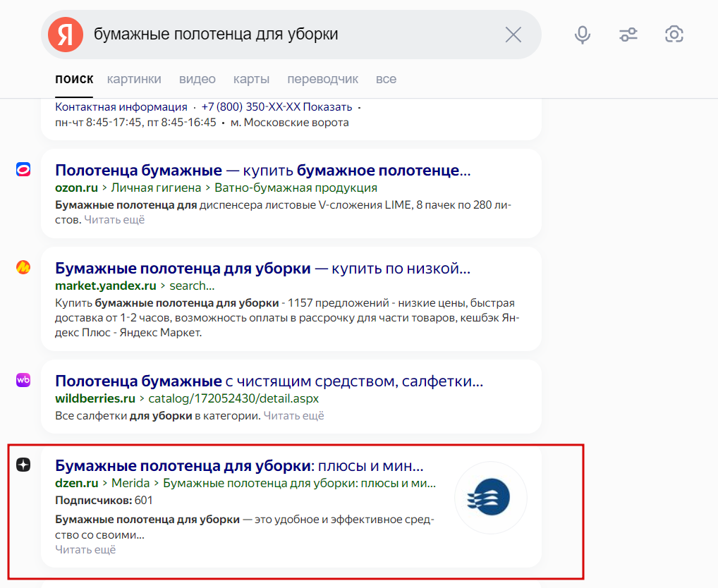718x588 pixels.
Task: Click the Dzen favicon
Action: pyautogui.click(x=23, y=465)
